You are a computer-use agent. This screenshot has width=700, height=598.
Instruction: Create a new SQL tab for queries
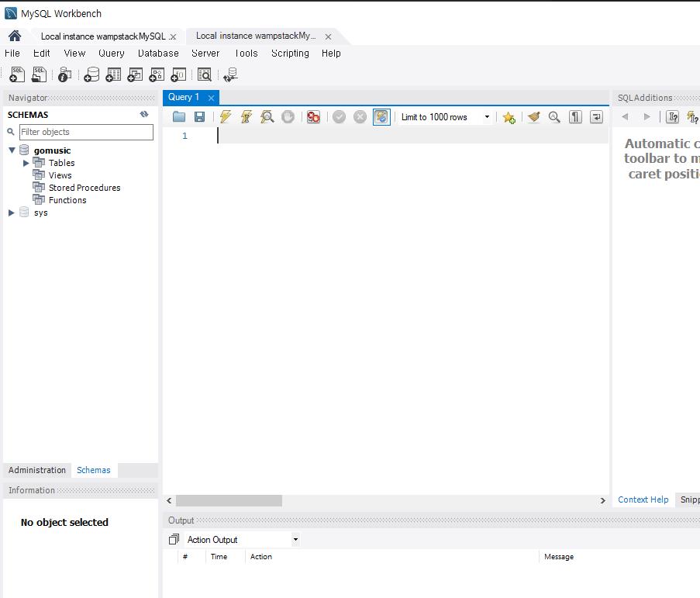(x=17, y=74)
